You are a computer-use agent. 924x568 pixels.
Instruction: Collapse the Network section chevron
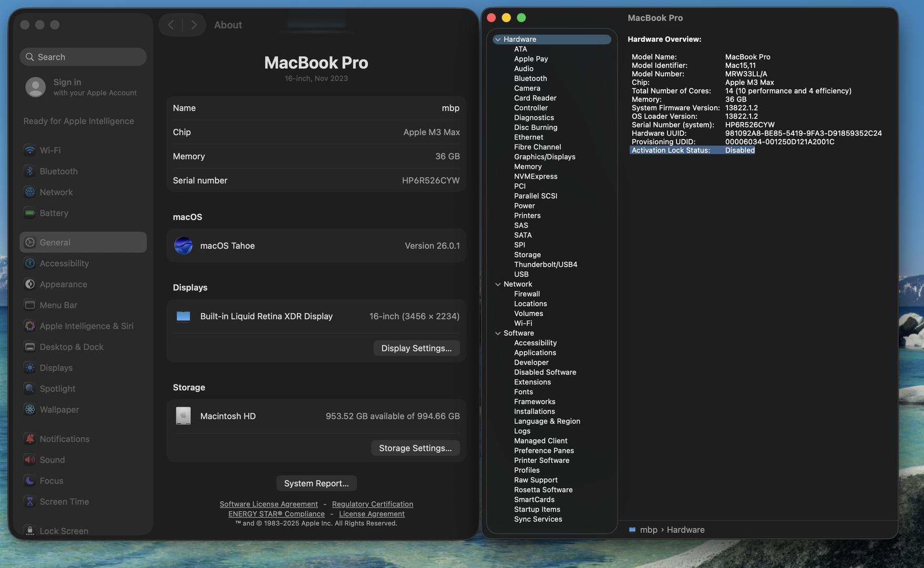click(x=498, y=285)
